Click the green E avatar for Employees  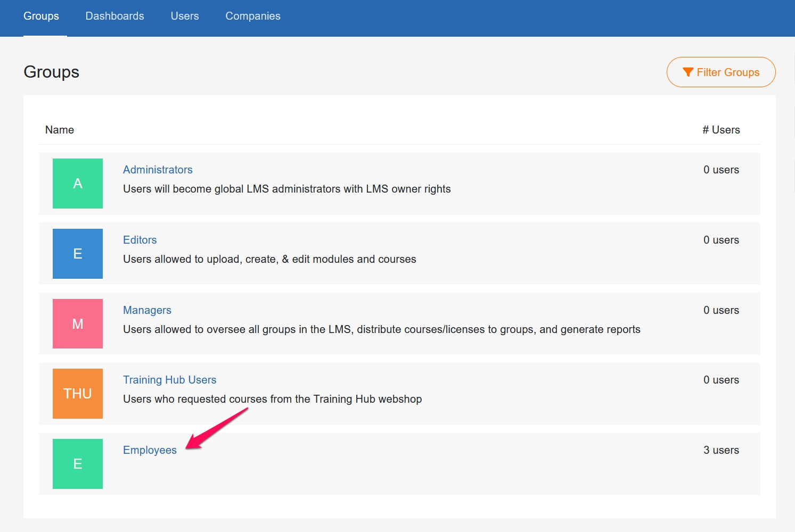[78, 464]
